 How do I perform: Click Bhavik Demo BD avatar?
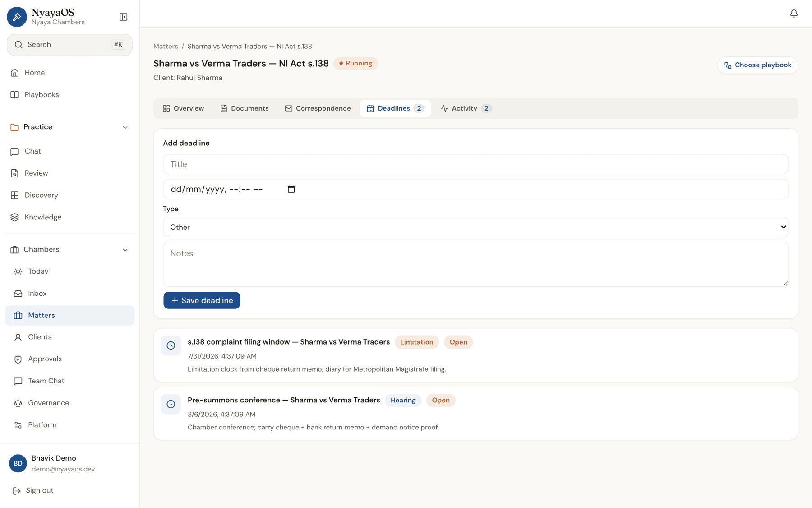18,463
